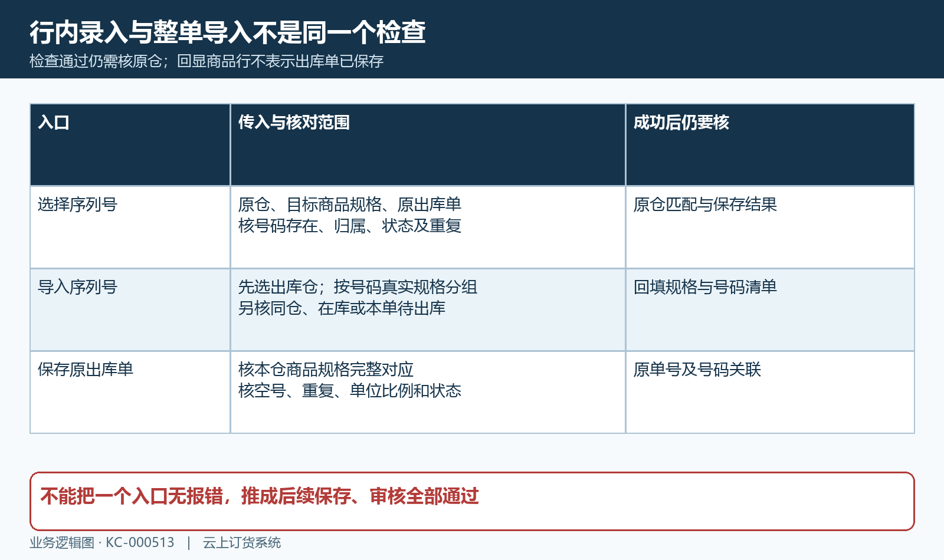Click the red warning text 不能把一个入口无报错

(260, 496)
